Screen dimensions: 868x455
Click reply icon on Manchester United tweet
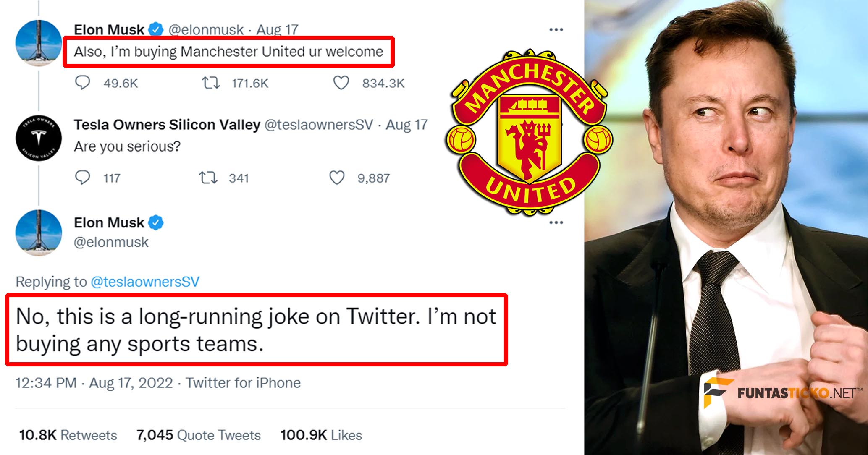point(82,83)
